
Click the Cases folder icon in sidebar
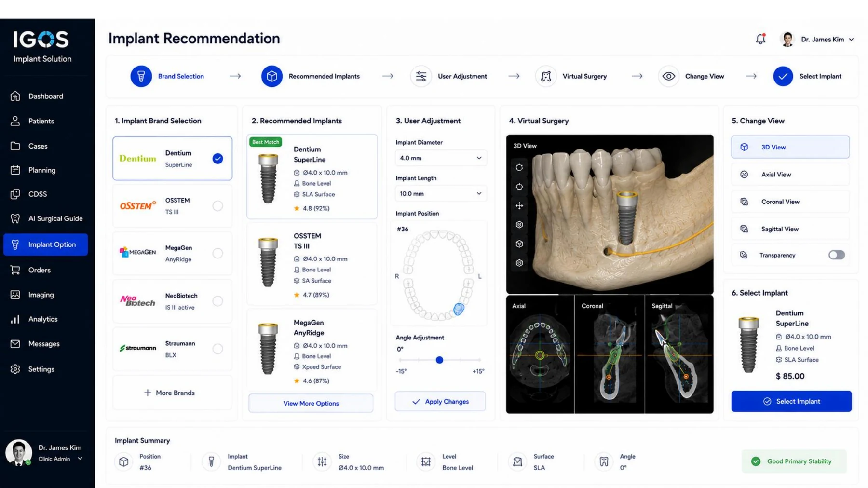coord(15,146)
